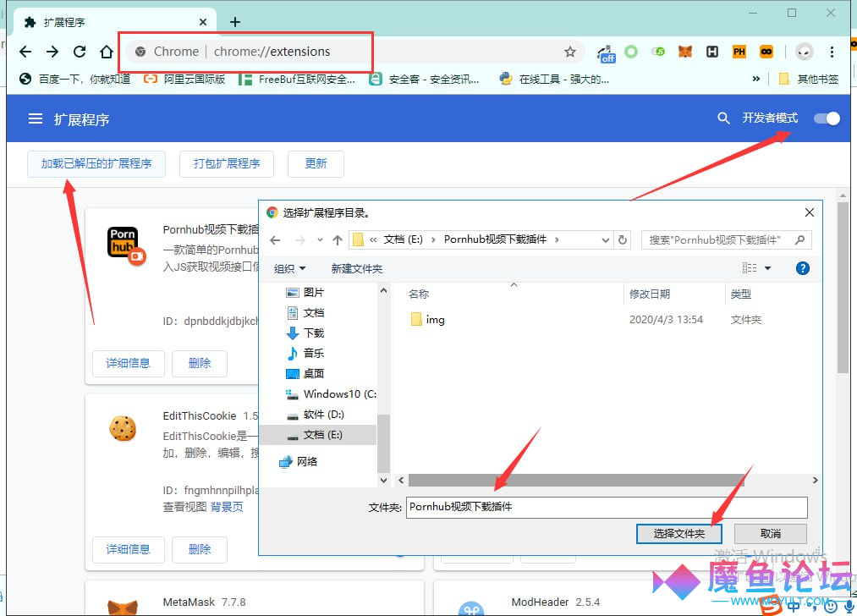
Task: Open recent locations dropdown arrow
Action: point(320,240)
